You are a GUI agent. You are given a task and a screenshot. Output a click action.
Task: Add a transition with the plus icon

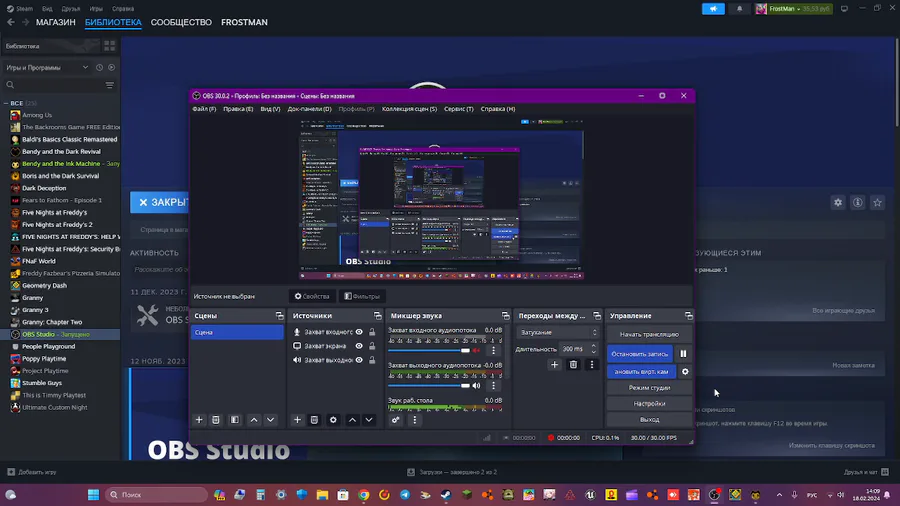coord(554,364)
